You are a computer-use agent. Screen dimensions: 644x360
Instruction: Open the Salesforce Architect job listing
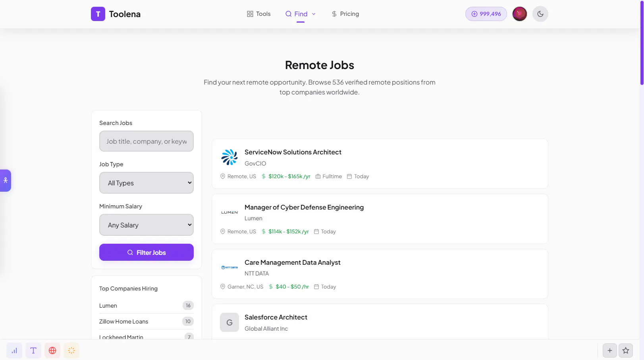point(276,317)
